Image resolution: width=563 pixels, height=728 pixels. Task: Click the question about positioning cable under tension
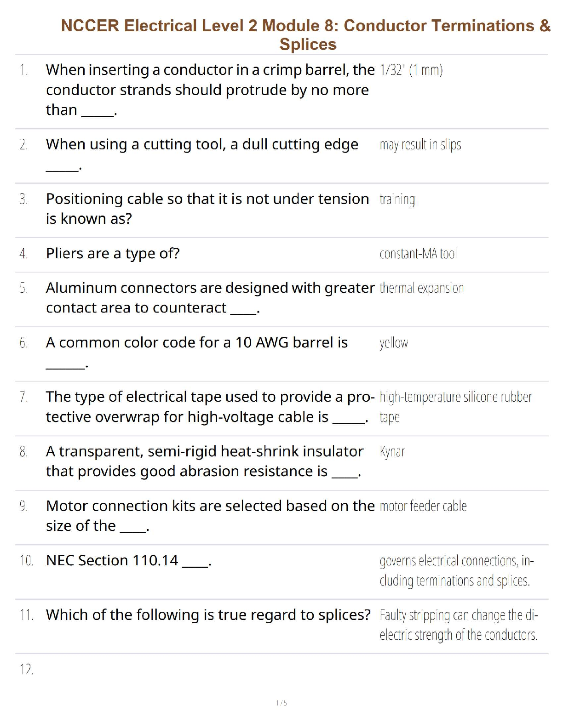[207, 208]
